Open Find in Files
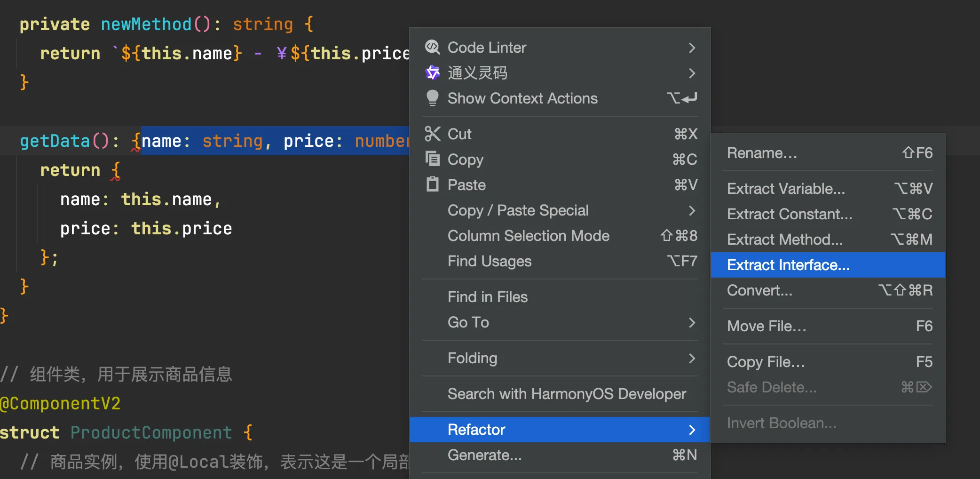This screenshot has height=479, width=980. coord(488,297)
